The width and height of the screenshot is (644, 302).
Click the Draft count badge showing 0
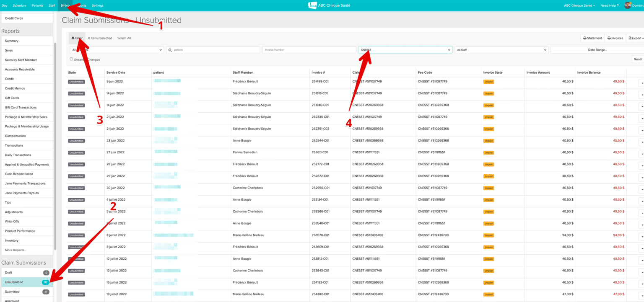46,273
